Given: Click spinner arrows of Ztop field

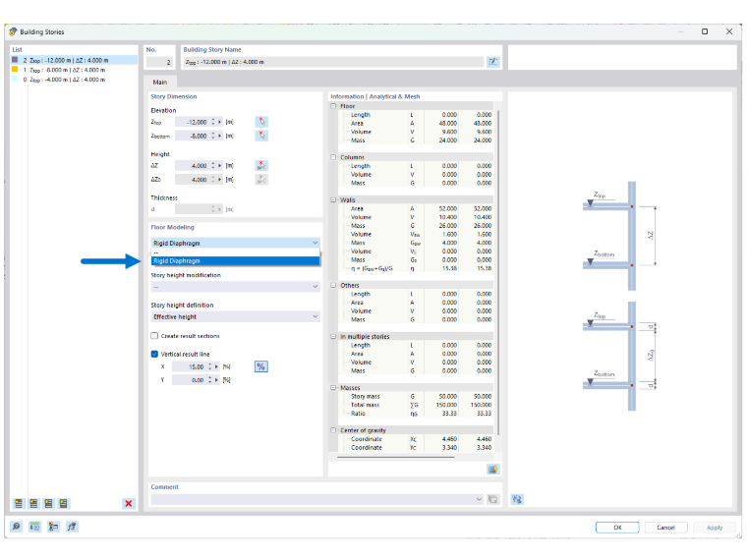Looking at the screenshot, I should (213, 122).
